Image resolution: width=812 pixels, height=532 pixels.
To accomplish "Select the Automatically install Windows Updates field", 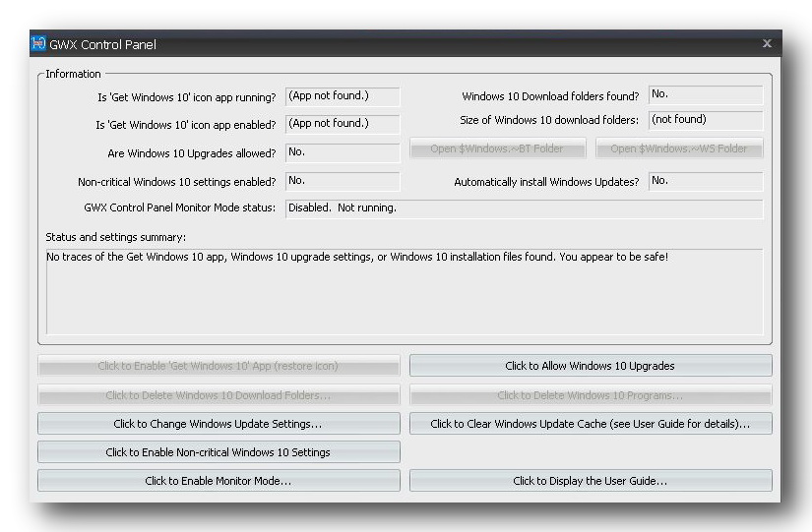I will [x=706, y=181].
